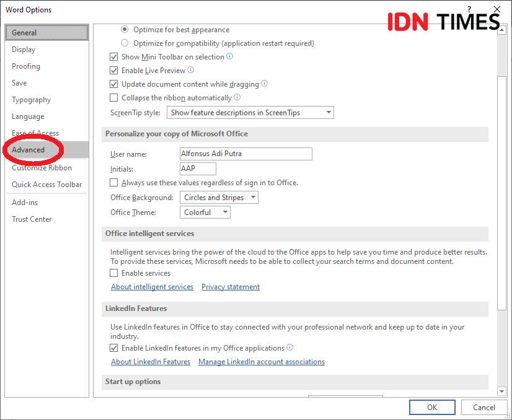Click the Help question mark icon
This screenshot has height=420, width=512.
469,9
